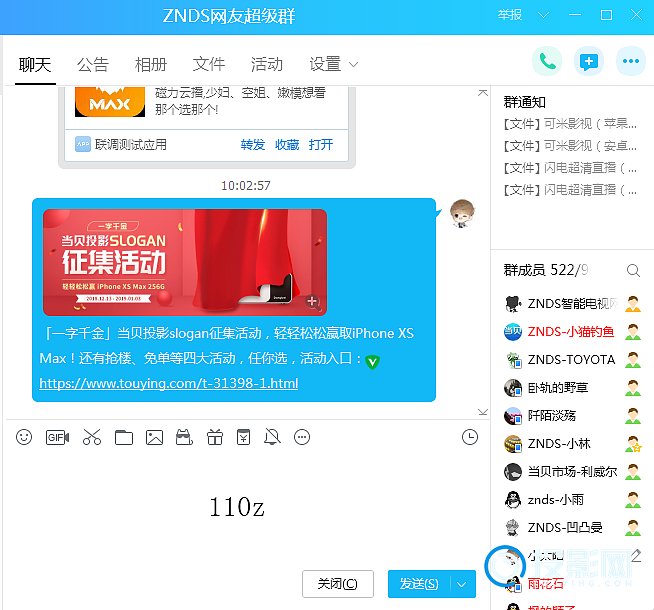Click the message input field

point(246,507)
